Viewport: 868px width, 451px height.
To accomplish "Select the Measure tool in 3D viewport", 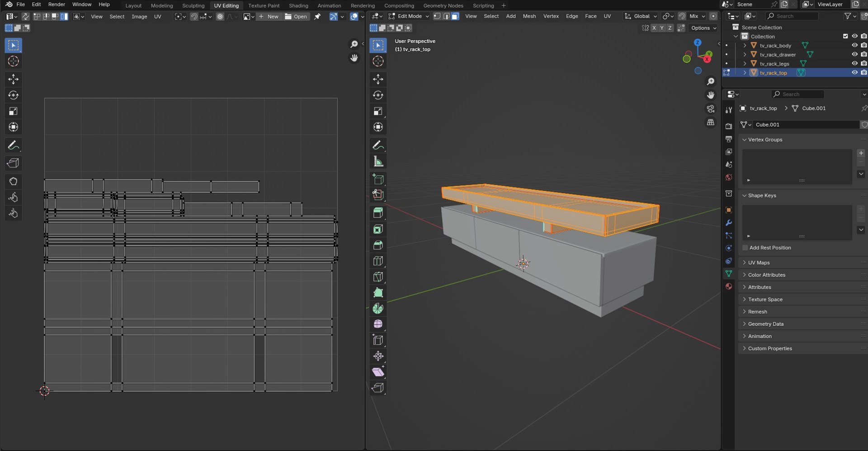I will [378, 162].
